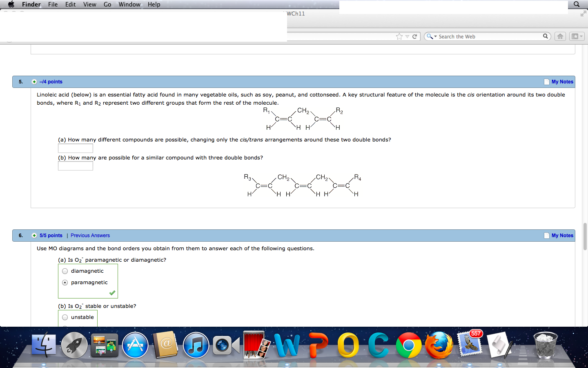This screenshot has height=368, width=588.
Task: Open the Window menu in the menu bar
Action: [x=129, y=4]
